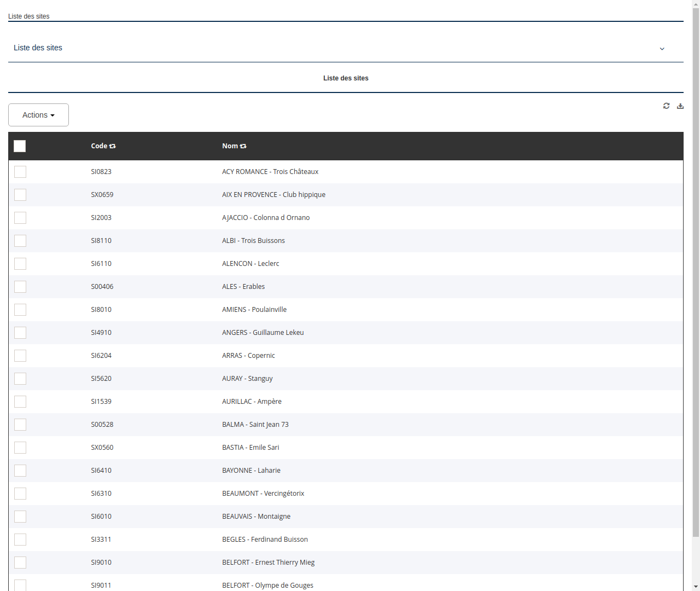Open the Actions dropdown menu

(x=38, y=115)
